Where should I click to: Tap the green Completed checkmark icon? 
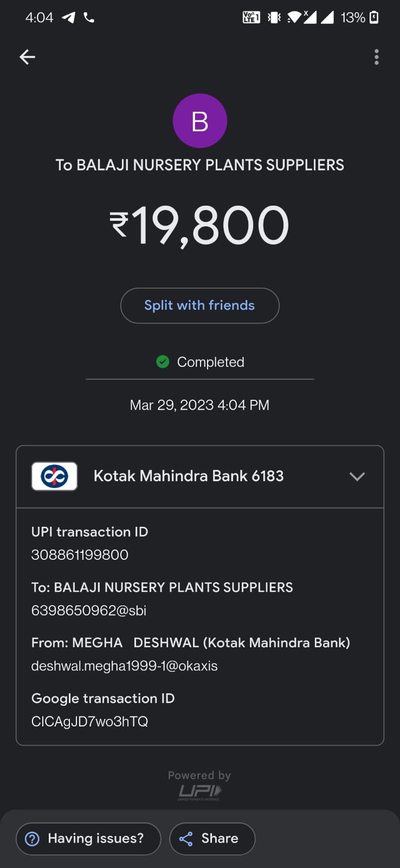pos(163,362)
